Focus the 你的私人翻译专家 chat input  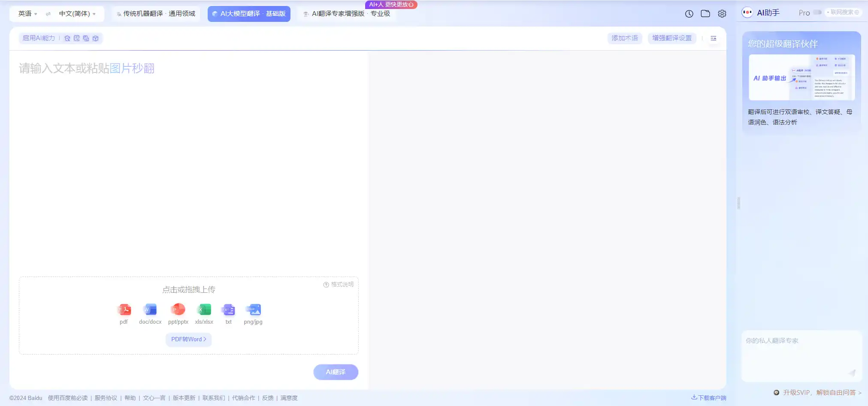(x=801, y=356)
